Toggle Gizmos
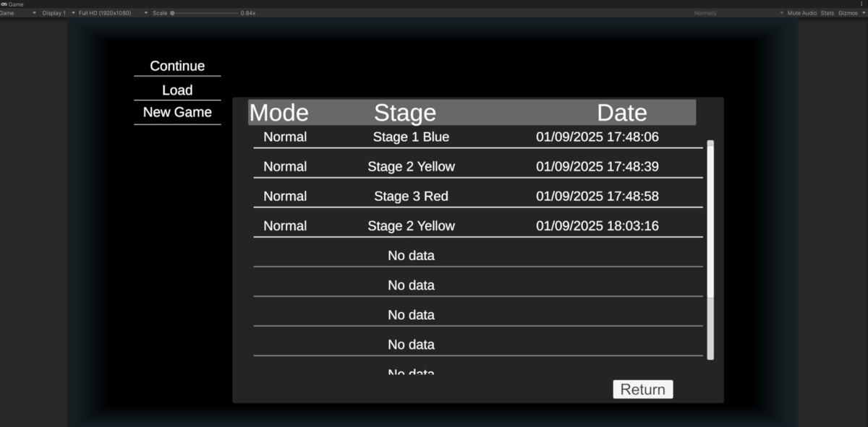This screenshot has height=427, width=868. (848, 13)
